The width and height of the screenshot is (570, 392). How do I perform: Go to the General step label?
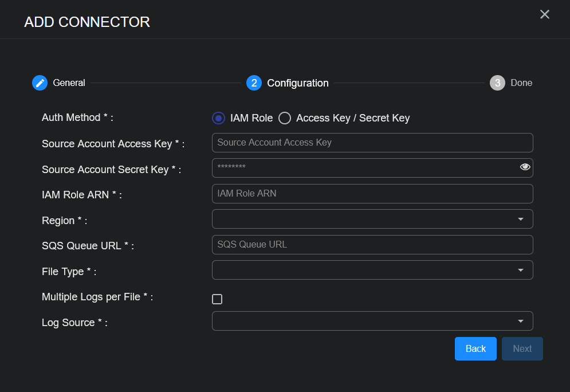click(69, 83)
